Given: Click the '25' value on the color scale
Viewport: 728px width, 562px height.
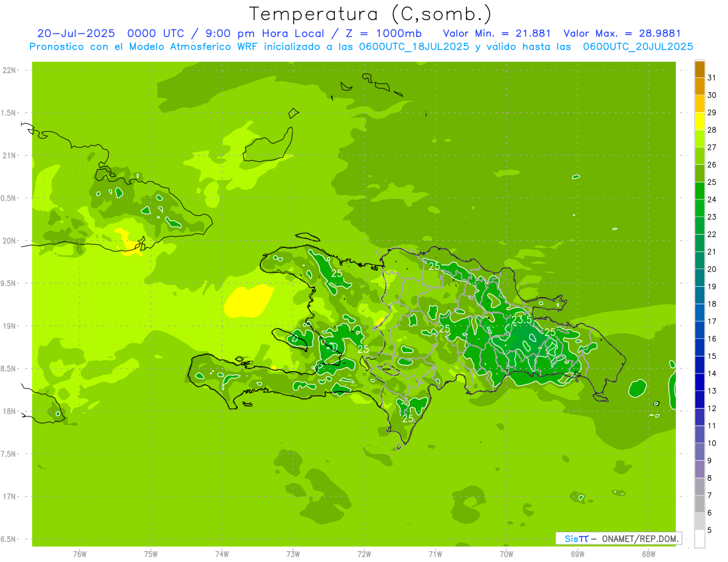Looking at the screenshot, I should (x=712, y=182).
